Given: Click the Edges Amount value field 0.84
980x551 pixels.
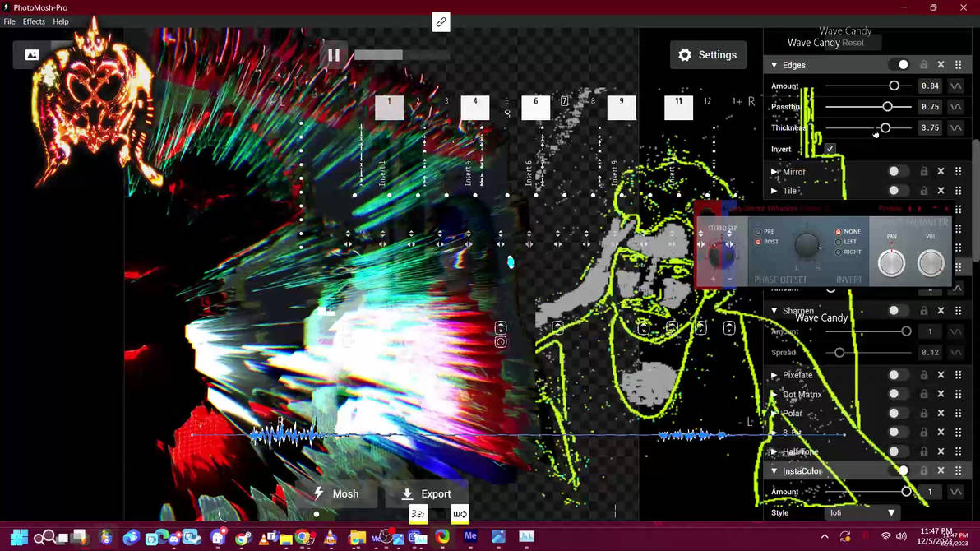Looking at the screenshot, I should [930, 86].
